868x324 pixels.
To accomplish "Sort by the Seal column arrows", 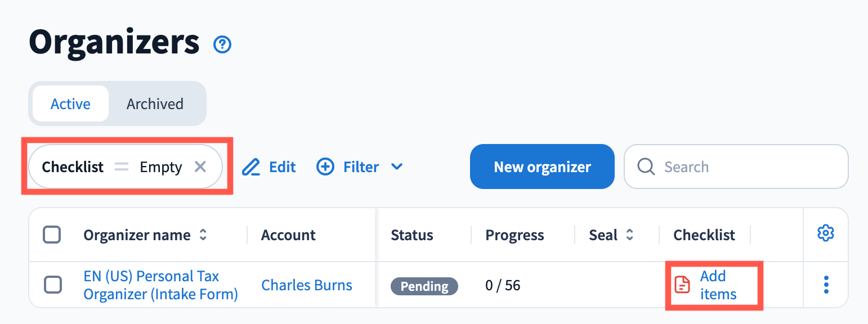I will pos(630,235).
